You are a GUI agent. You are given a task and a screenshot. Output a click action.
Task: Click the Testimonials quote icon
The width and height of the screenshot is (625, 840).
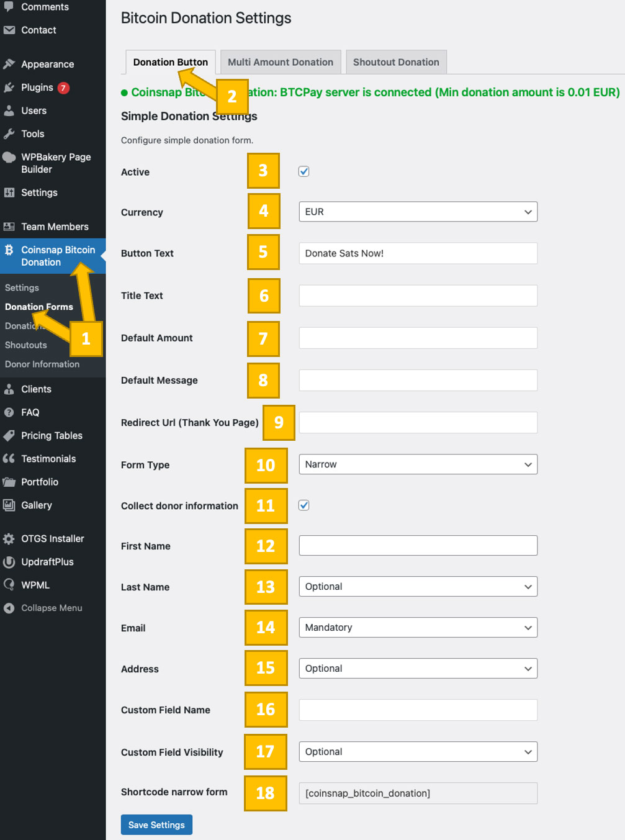click(10, 458)
